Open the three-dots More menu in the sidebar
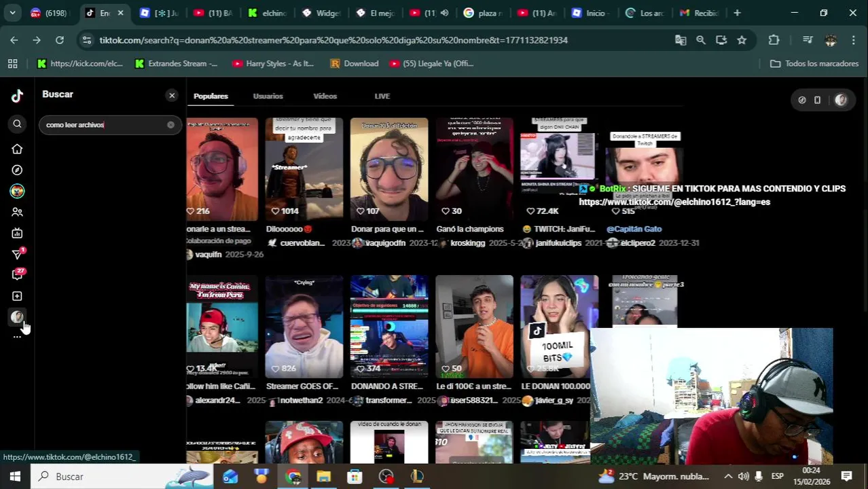This screenshot has height=489, width=868. (x=17, y=337)
